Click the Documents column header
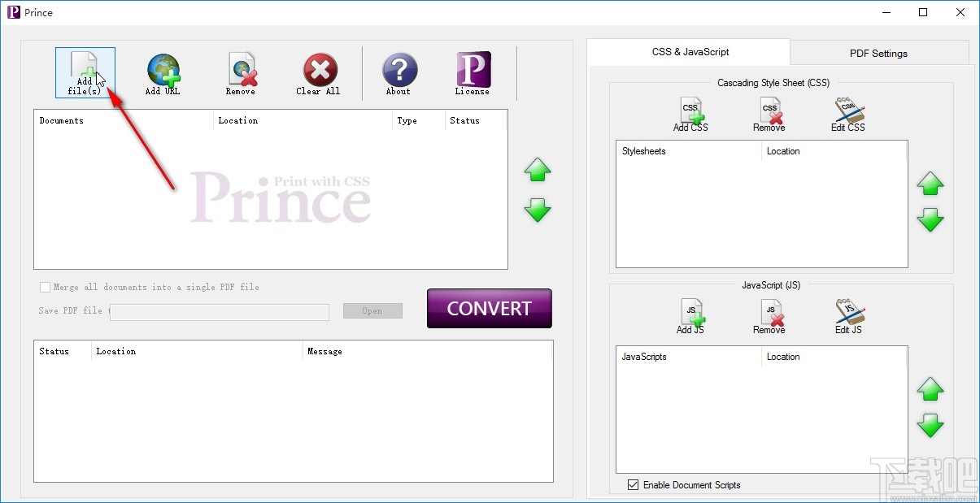980x503 pixels. 124,120
